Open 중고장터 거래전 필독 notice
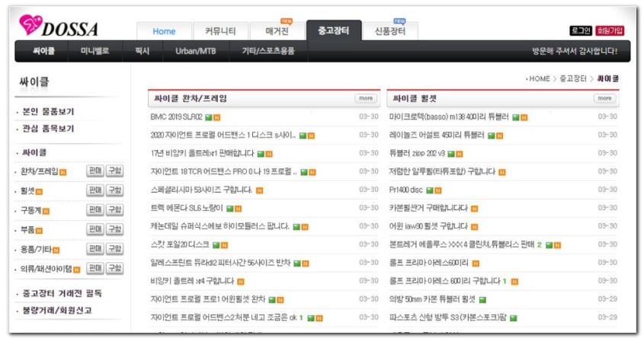This screenshot has width=644, height=342. click(62, 293)
